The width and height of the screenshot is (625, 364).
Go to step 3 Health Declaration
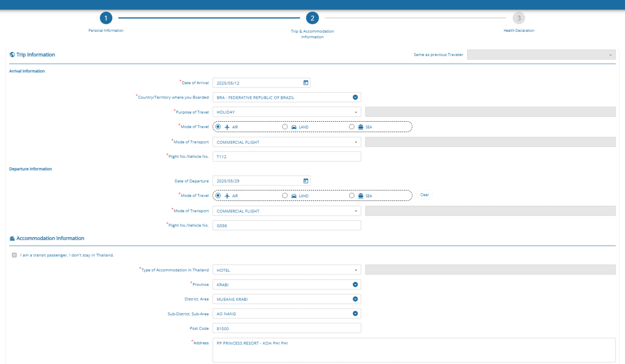point(519,18)
